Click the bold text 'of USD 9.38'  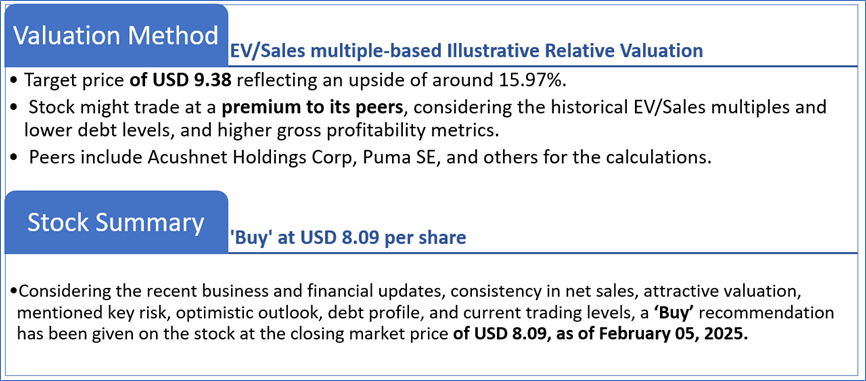[180, 80]
